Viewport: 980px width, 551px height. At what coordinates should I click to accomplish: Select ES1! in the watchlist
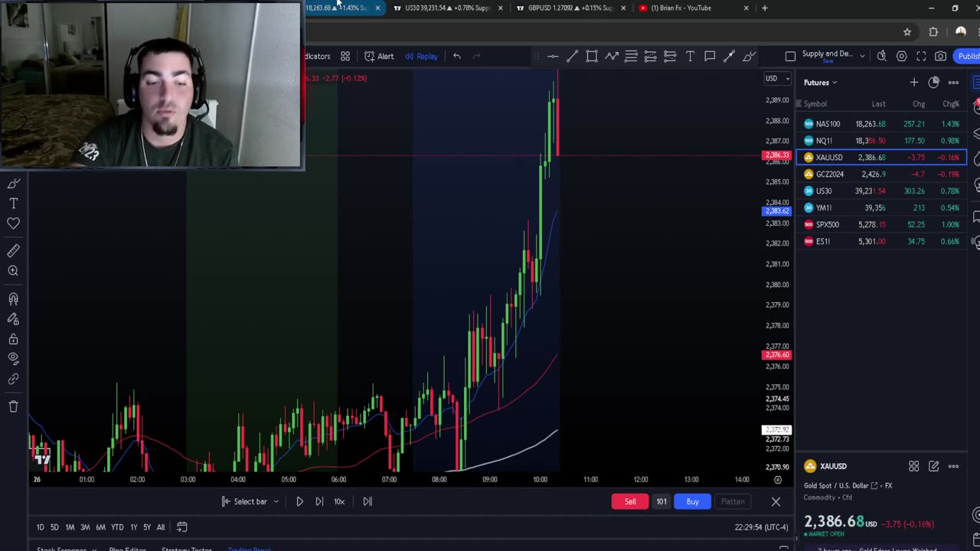click(881, 242)
